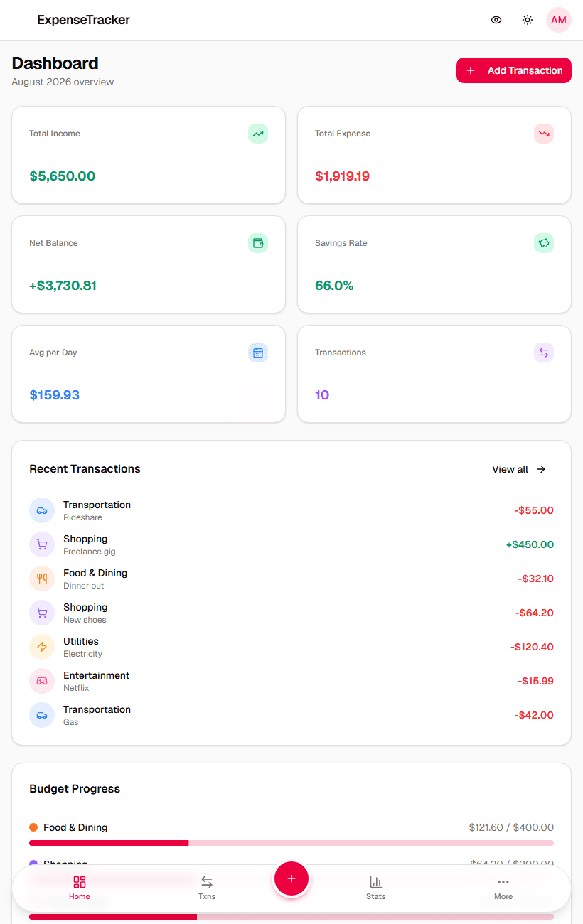583x924 pixels.
Task: Click the $1,919.19 expense value
Action: tap(343, 176)
